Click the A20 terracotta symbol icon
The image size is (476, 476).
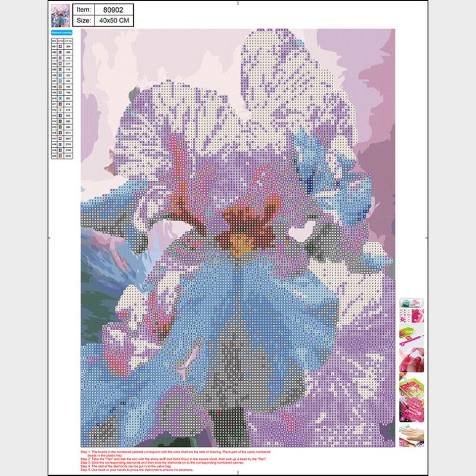[60, 156]
